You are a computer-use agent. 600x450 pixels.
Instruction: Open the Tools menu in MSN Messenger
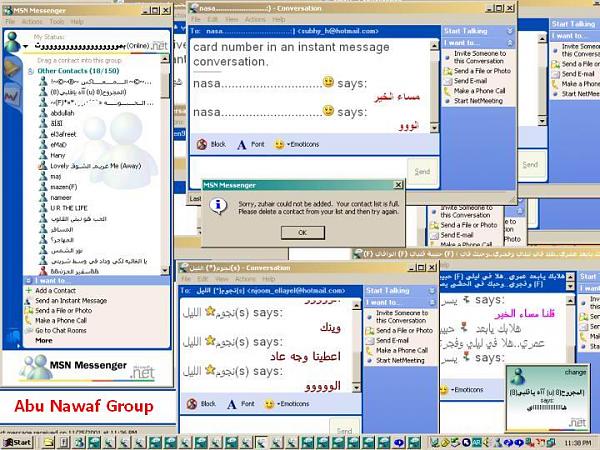click(x=56, y=20)
